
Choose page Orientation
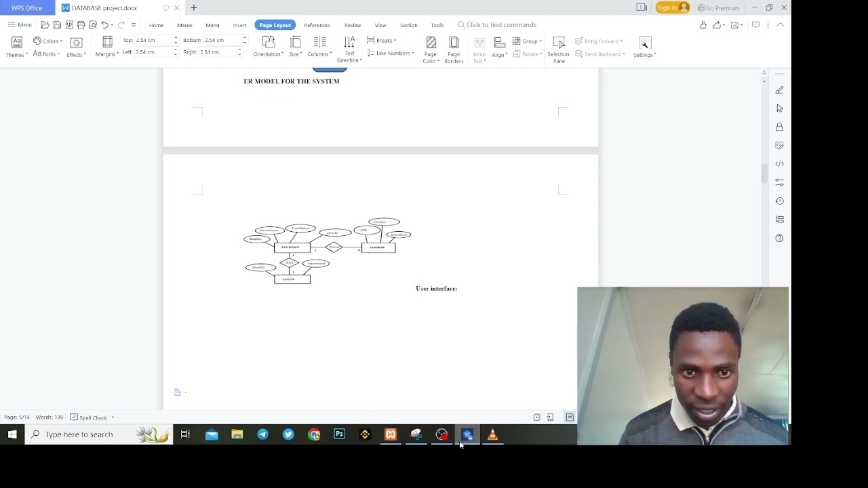point(269,47)
